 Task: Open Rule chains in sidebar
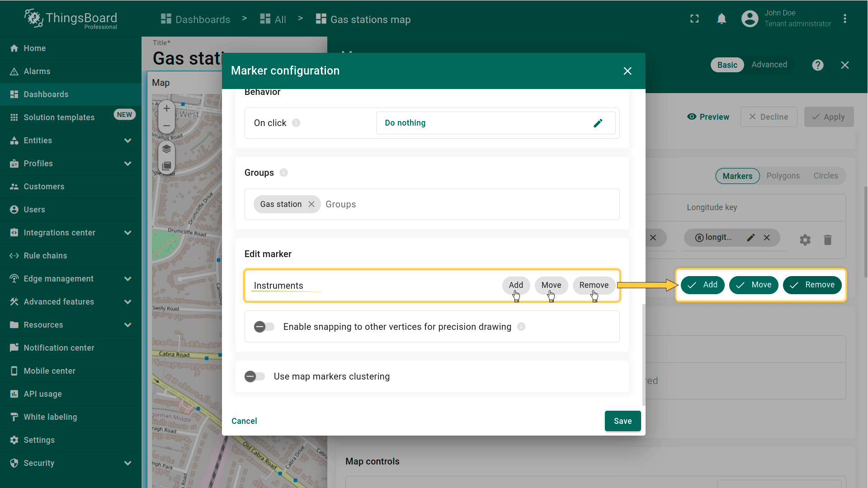45,256
